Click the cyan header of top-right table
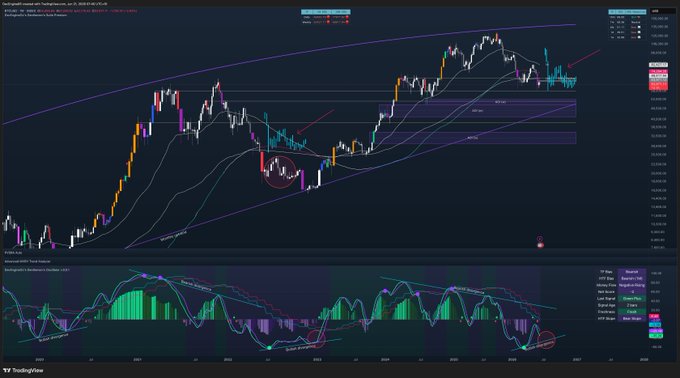The width and height of the screenshot is (680, 378). tap(627, 12)
